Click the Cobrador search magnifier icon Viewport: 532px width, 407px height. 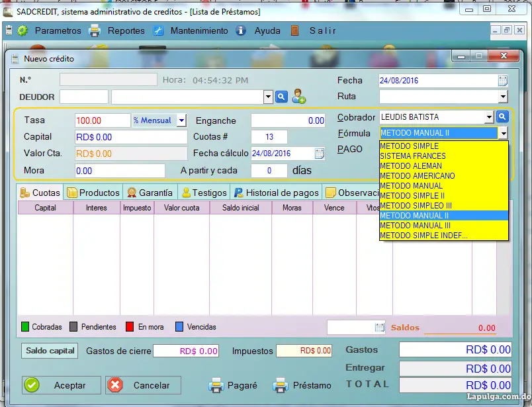point(502,116)
